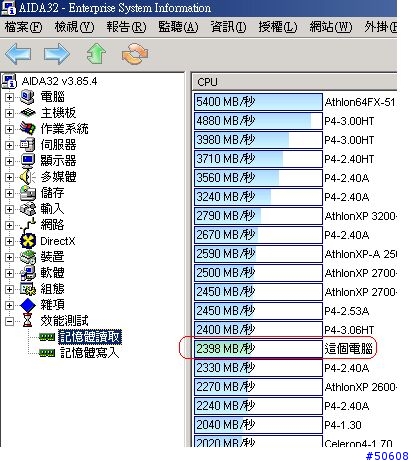The image size is (411, 464).
Task: Click the Forward arrow toolbar icon
Action: tap(57, 53)
